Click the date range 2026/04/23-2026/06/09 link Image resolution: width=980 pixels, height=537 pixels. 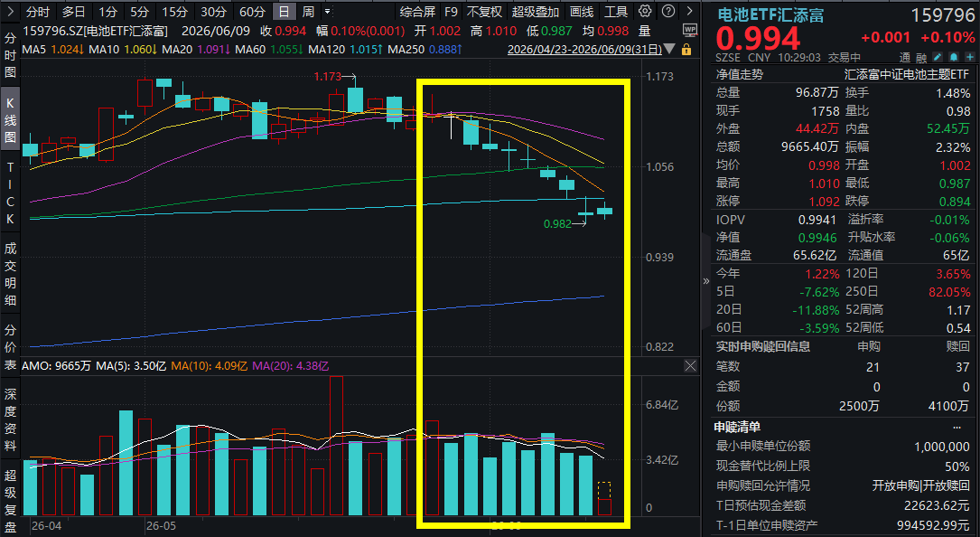pyautogui.click(x=583, y=49)
